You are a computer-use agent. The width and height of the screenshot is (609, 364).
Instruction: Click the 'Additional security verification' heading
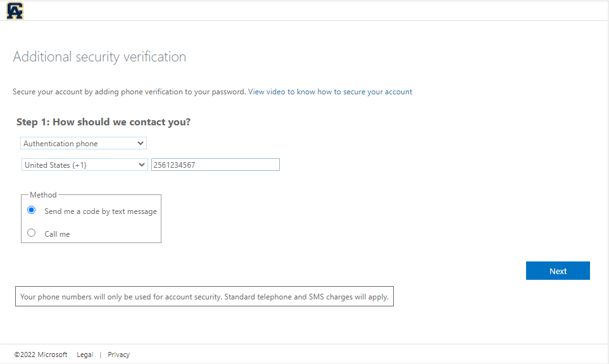[x=99, y=57]
